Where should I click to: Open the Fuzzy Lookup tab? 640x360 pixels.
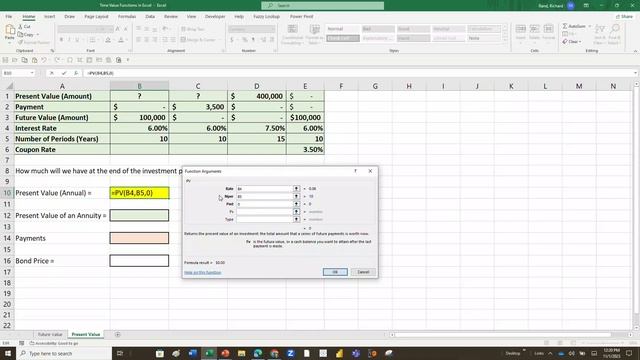point(267,17)
